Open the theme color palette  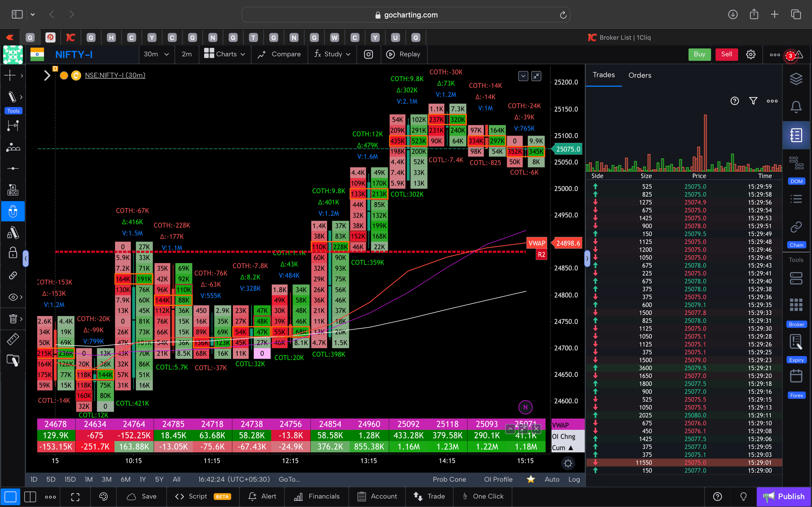(103, 497)
